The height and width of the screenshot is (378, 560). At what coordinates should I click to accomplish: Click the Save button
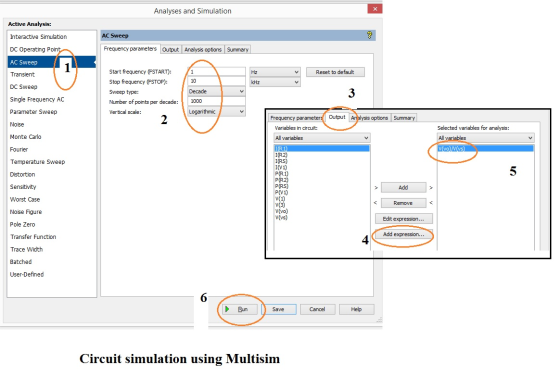(278, 309)
